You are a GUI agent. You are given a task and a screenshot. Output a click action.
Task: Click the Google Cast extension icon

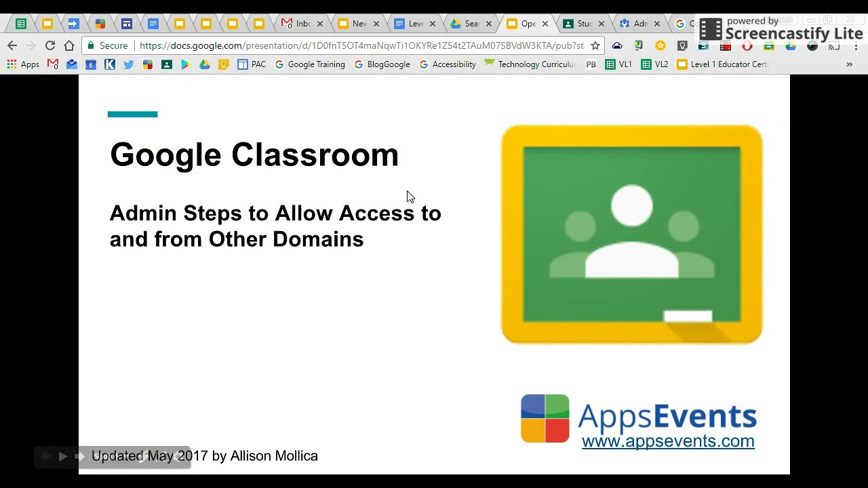tap(834, 45)
